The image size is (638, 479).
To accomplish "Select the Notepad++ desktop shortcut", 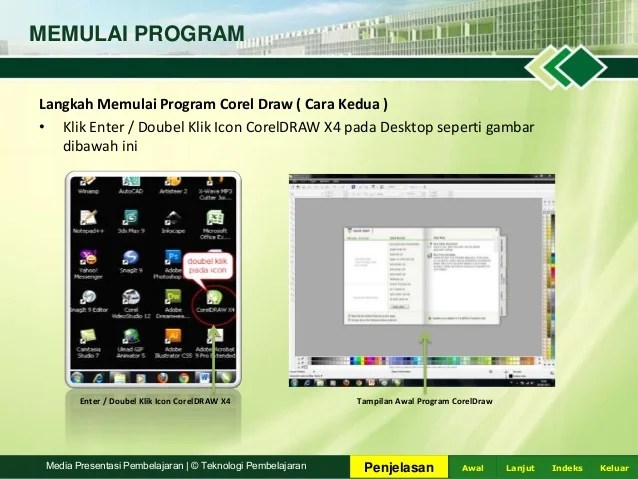I will point(88,222).
